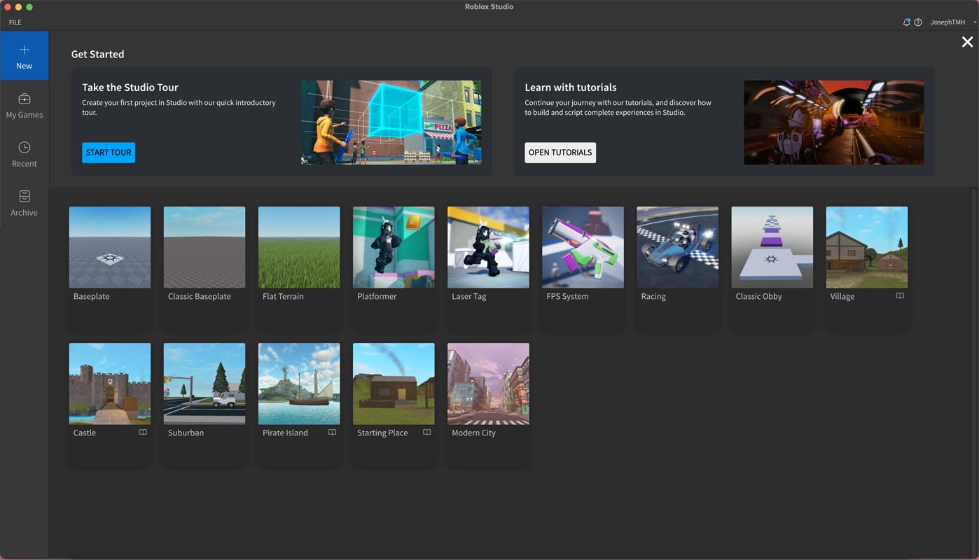
Task: Select the Classic Baseplate template thumbnail
Action: click(x=204, y=247)
